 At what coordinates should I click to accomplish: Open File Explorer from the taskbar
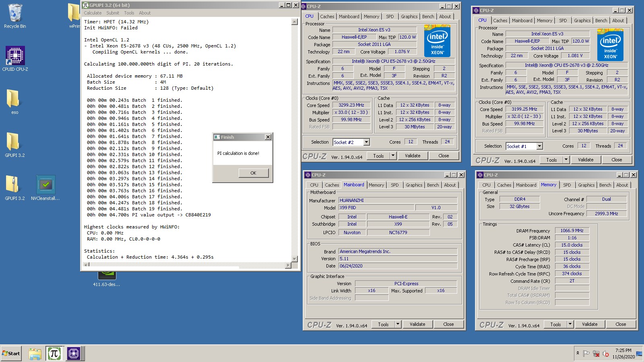(x=35, y=354)
